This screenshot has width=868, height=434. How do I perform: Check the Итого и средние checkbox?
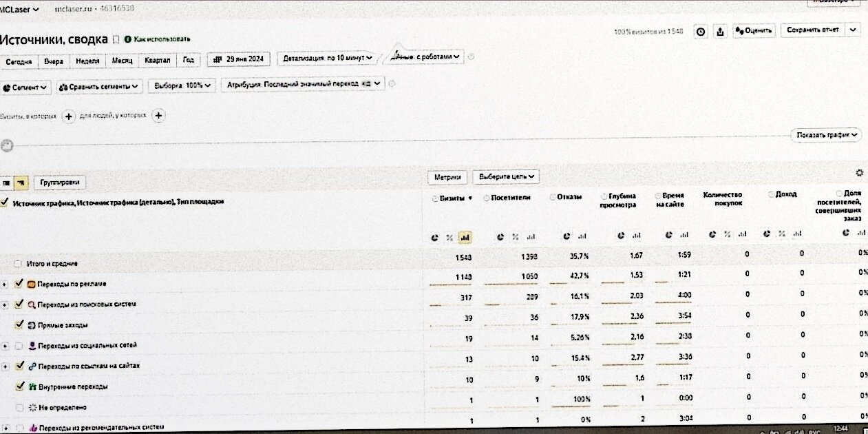(18, 263)
